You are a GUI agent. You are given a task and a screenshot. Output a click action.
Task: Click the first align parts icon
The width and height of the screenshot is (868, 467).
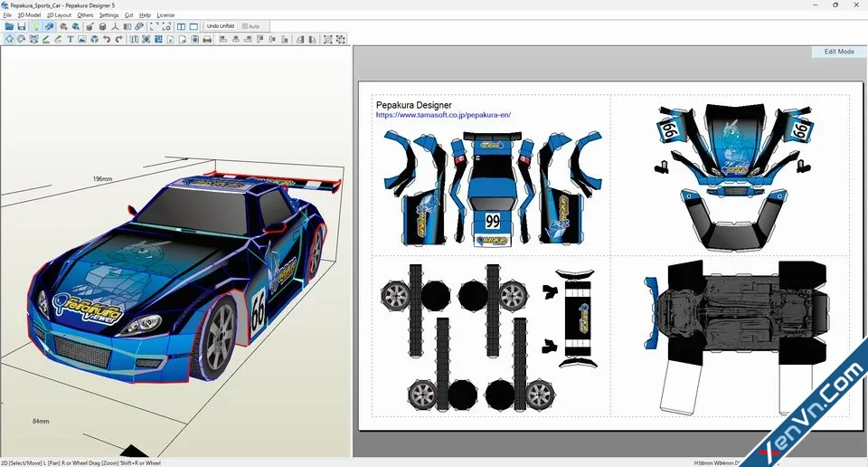tap(223, 39)
